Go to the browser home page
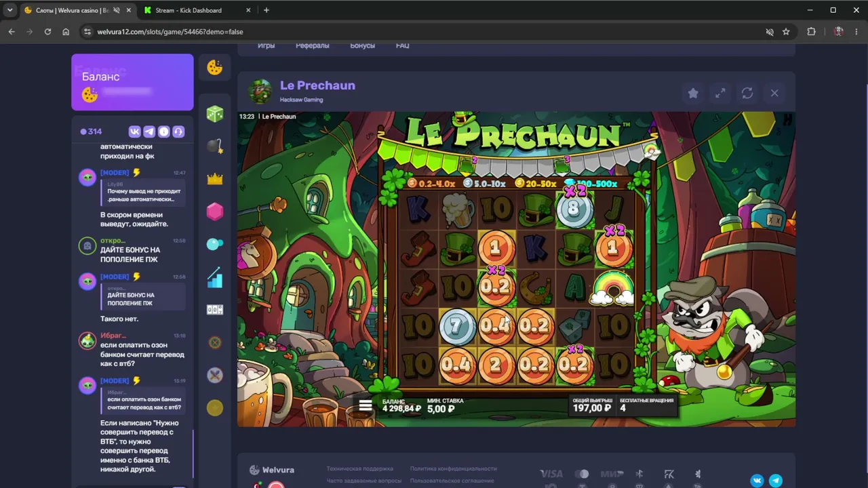This screenshot has height=488, width=868. coord(66,32)
